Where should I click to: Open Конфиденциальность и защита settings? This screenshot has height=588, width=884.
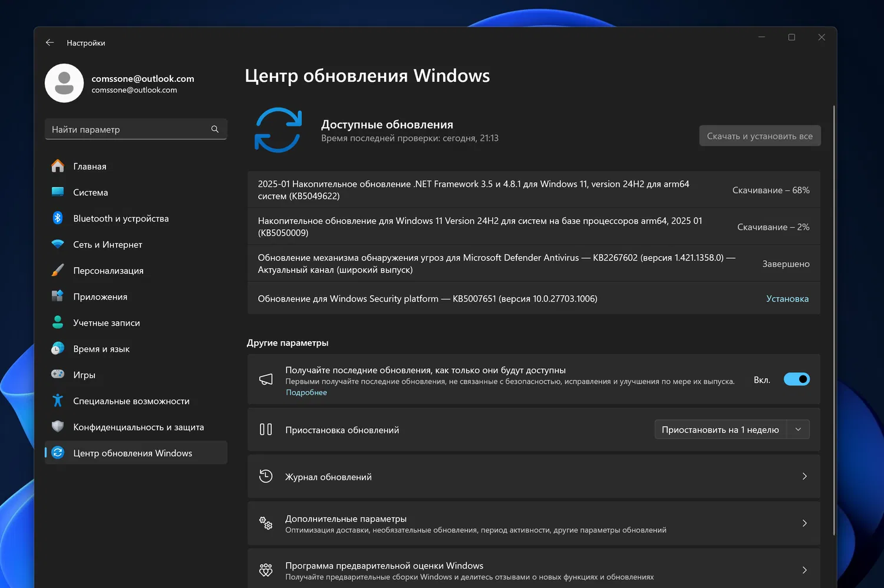point(136,427)
